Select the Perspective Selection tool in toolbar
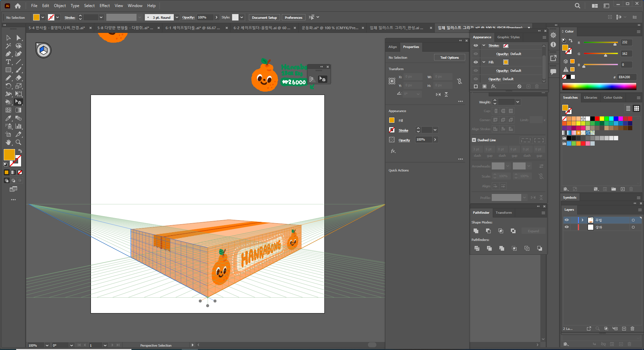Image resolution: width=644 pixels, height=350 pixels. tap(19, 102)
